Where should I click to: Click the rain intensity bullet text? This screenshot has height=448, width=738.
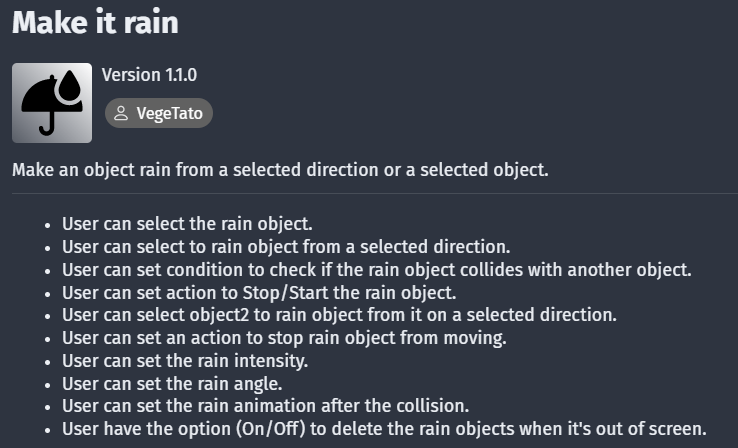pos(185,360)
